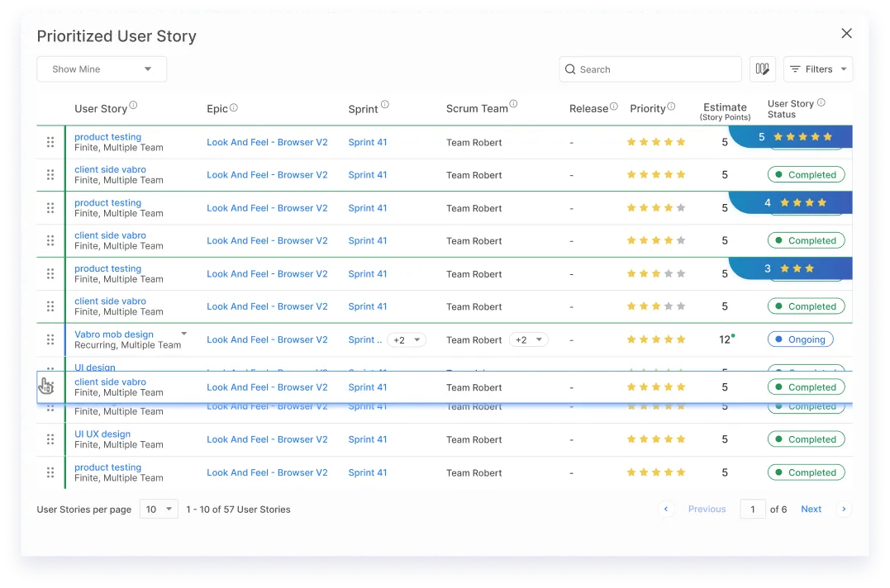Expand the User Stories per page selector
890x588 pixels.
pyautogui.click(x=159, y=510)
